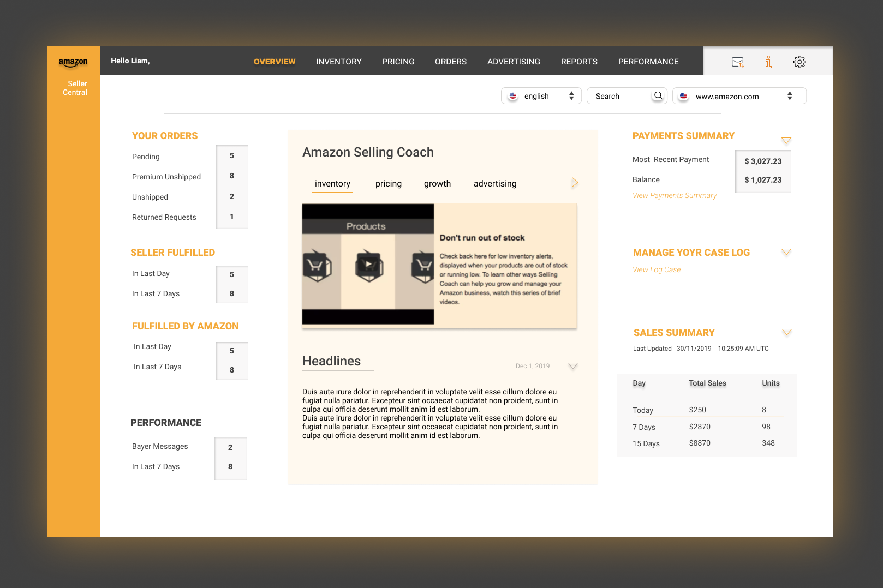Open the Orders menu

pos(451,62)
